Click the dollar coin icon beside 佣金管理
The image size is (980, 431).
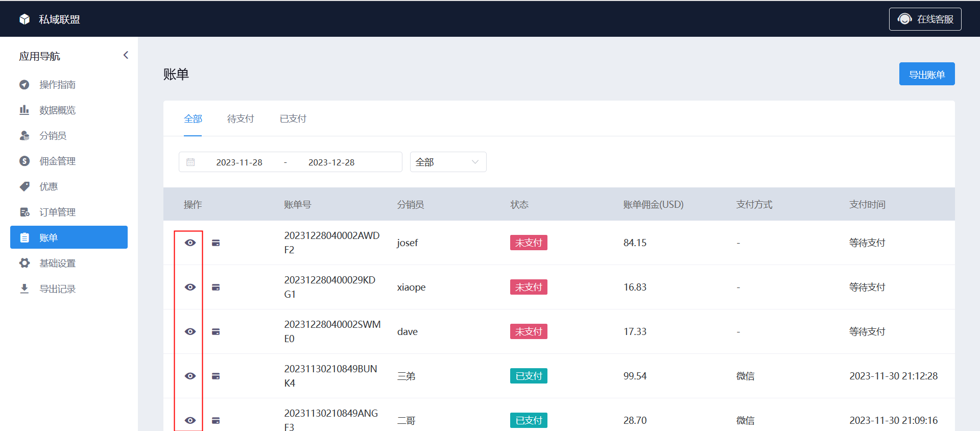tap(25, 161)
